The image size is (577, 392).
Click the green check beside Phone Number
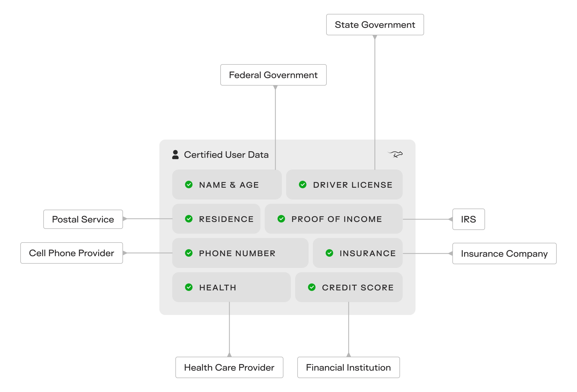tap(189, 253)
